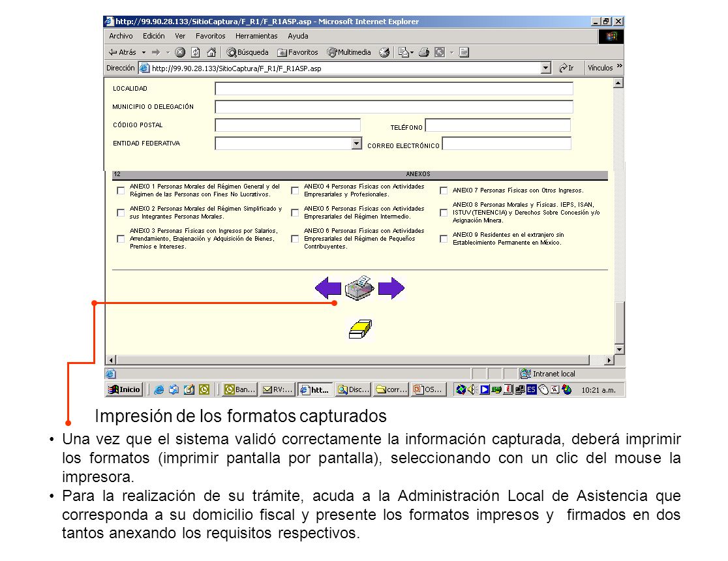Check ANEXO 9 Residentes en el extranjero

tap(444, 239)
